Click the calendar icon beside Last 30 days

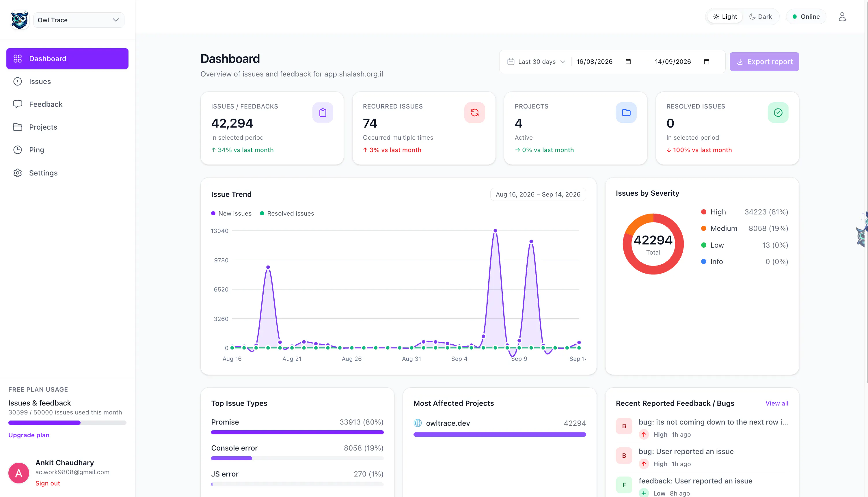tap(511, 62)
